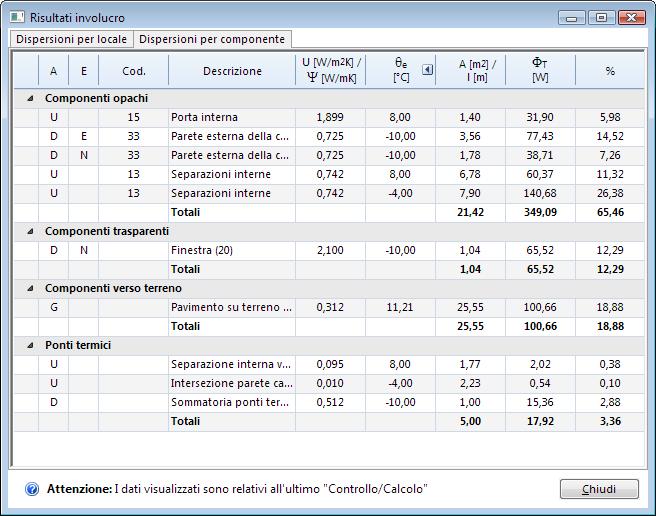
Task: Click the 2,100 U-value of Finestra
Action: pos(330,250)
